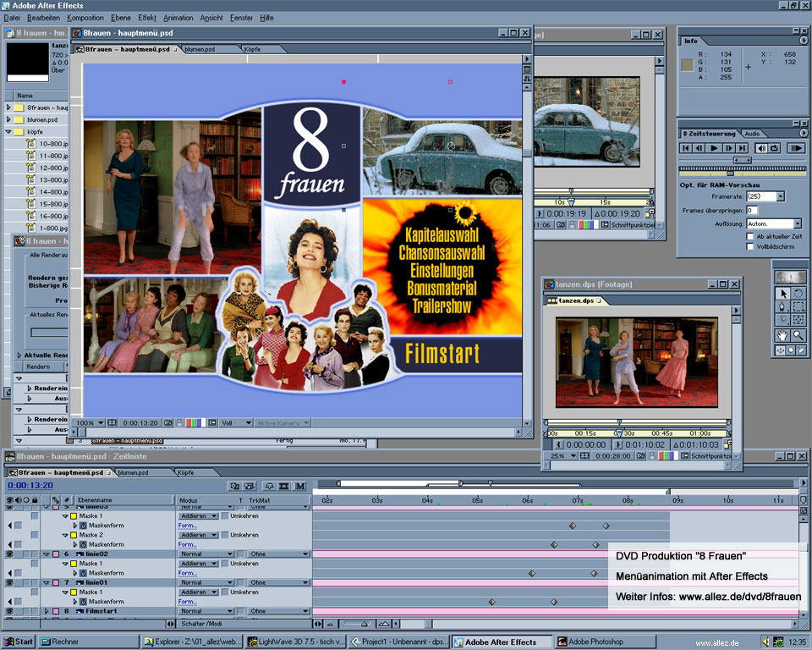Viewport: 812px width, 650px height.
Task: Click the region of interest icon in composition window
Action: [212, 423]
